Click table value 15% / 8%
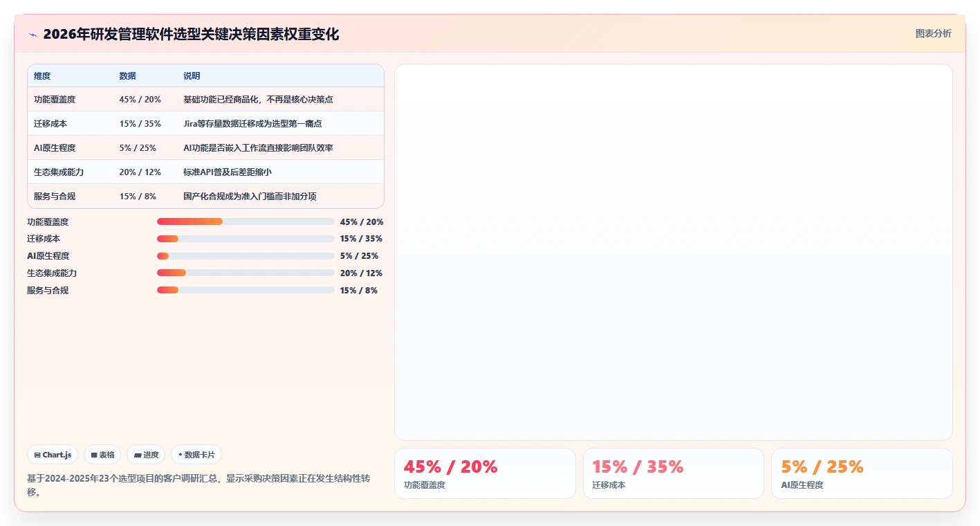Screen dimensions: 980x526 click(138, 197)
